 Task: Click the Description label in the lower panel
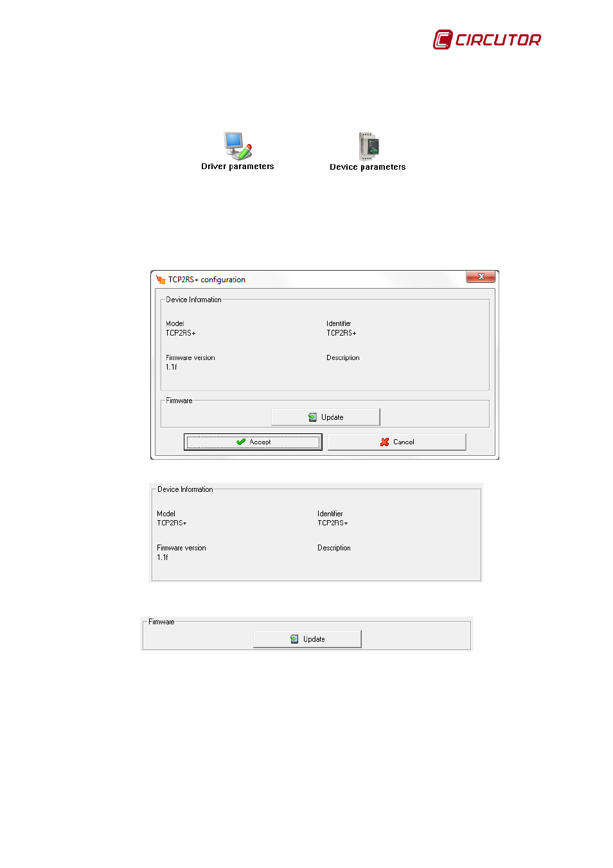coord(334,548)
